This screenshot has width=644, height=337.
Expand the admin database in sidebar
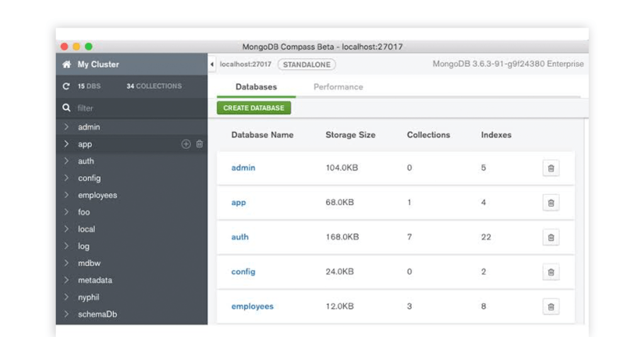67,127
